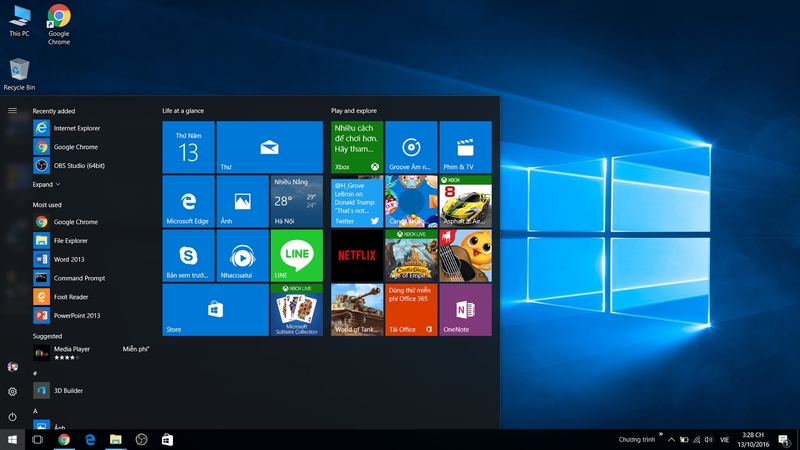This screenshot has height=450, width=800.
Task: Open network status in system tray
Action: tap(696, 440)
